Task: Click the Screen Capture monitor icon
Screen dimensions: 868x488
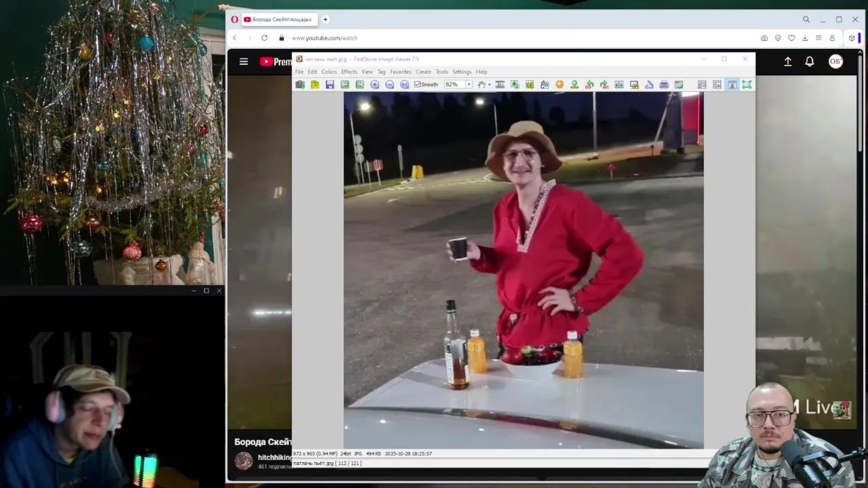Action: 634,85
